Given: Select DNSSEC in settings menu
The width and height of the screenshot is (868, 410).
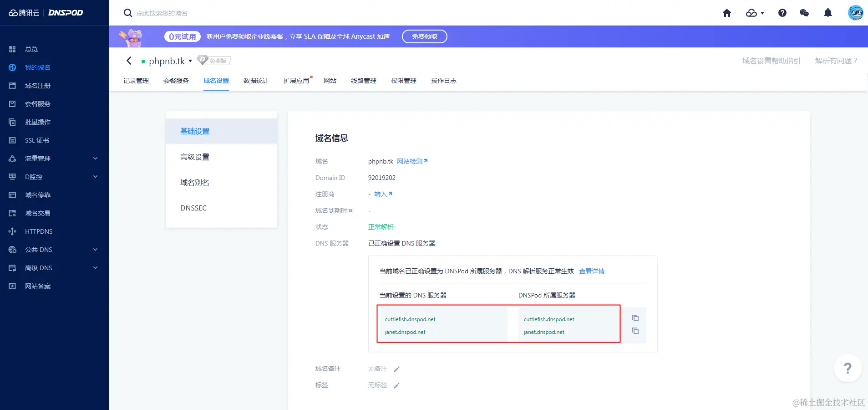Looking at the screenshot, I should coord(222,208).
